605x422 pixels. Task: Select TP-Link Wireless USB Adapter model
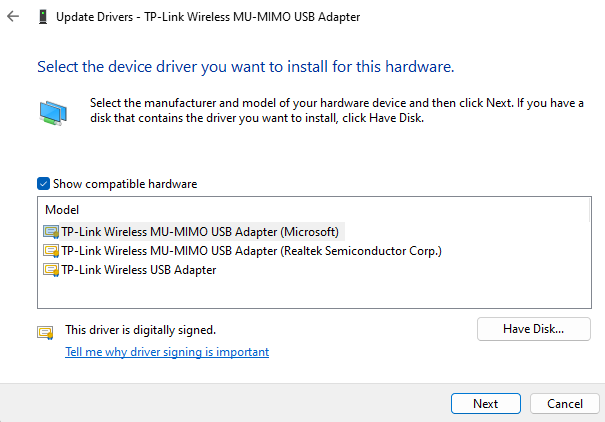coord(139,270)
